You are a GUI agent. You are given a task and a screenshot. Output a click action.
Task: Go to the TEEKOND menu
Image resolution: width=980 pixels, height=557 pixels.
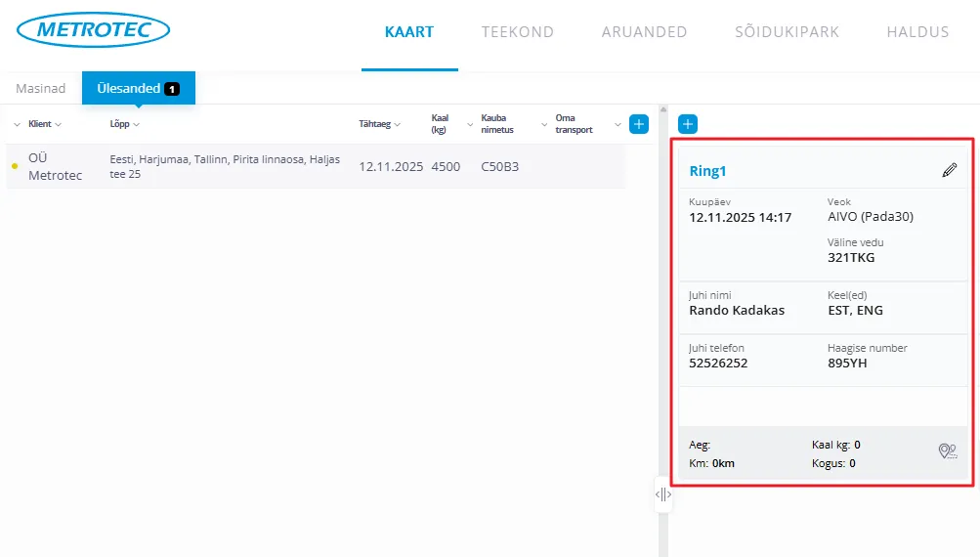click(517, 31)
